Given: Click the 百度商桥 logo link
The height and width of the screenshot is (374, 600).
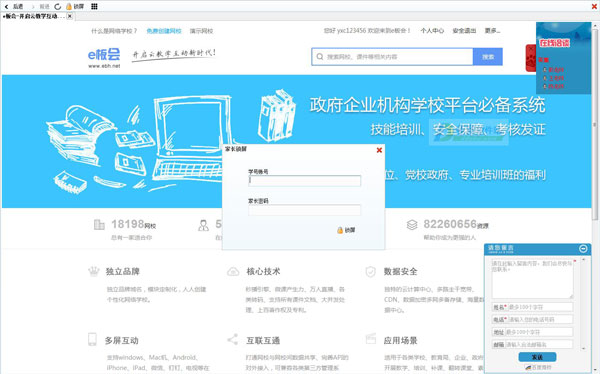Looking at the screenshot, I should click(x=538, y=367).
